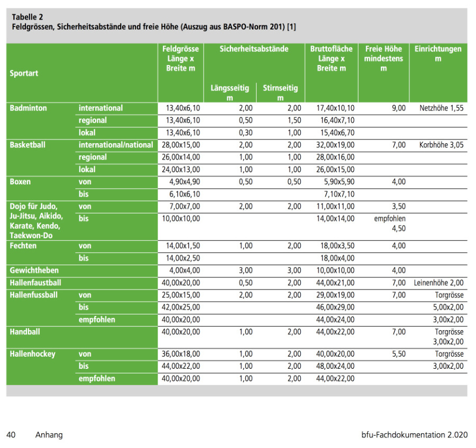Click the "Feldgrösse Länge x Breite m" header
This screenshot has height=448, width=476.
point(181,59)
